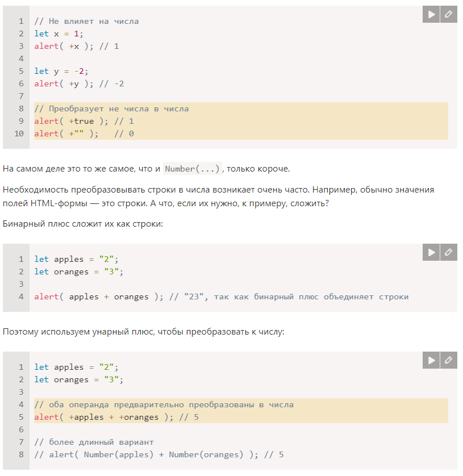This screenshot has height=476, width=463.
Task: Click commented 'alert( Number(apples) + Number(oranges) )' line
Action: click(x=158, y=454)
